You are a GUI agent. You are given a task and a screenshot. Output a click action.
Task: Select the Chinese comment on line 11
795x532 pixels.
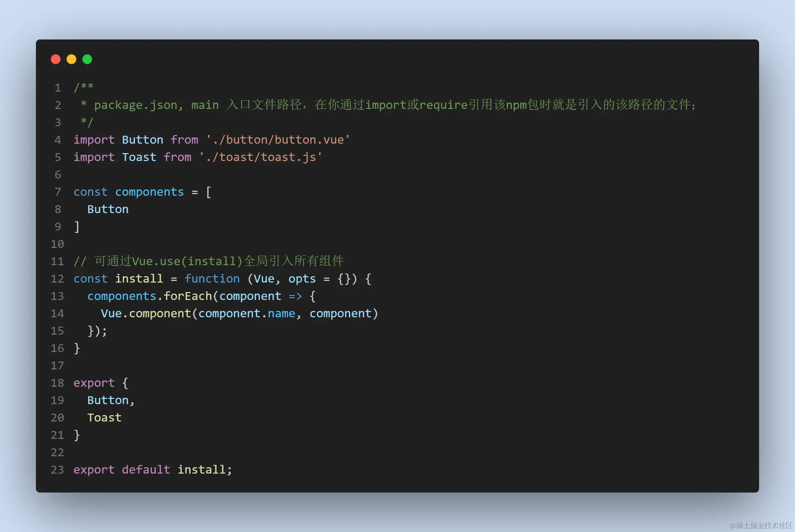click(x=209, y=261)
